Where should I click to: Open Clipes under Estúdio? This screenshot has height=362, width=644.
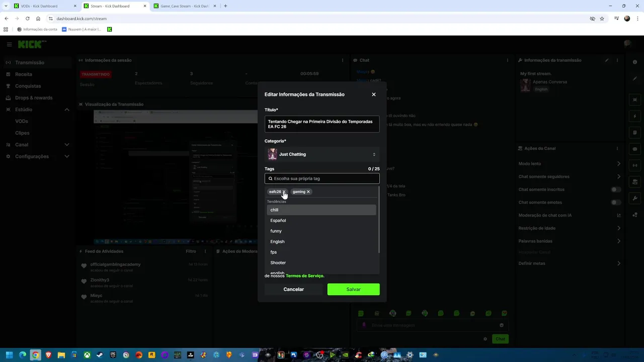22,133
